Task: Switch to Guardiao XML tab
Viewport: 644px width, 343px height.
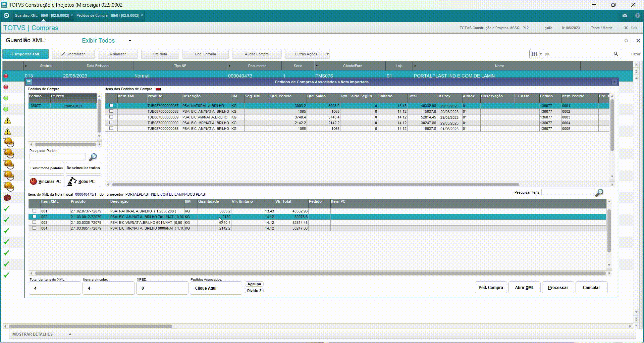Action: (42, 15)
